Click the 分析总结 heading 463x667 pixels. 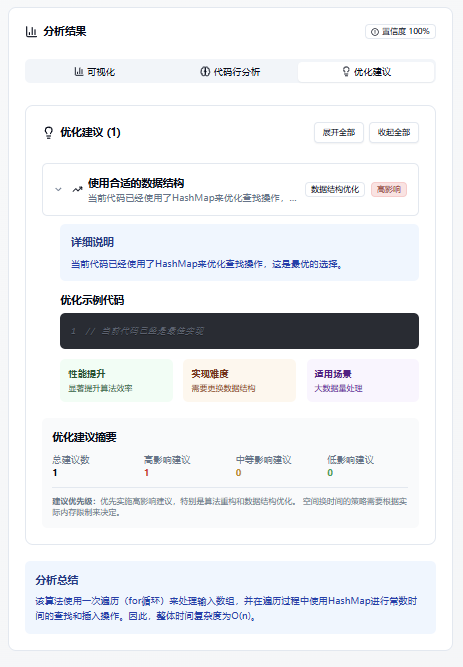coord(57,580)
